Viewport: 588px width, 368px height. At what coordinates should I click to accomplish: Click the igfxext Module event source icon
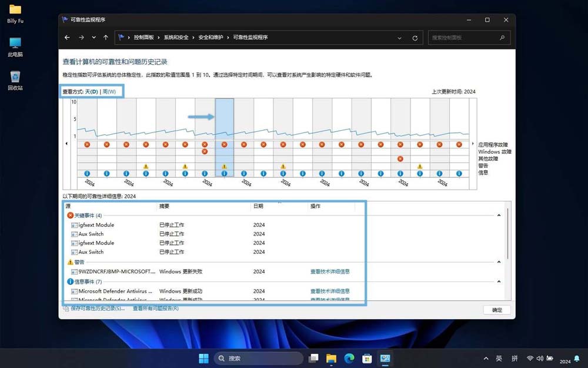pyautogui.click(x=74, y=225)
